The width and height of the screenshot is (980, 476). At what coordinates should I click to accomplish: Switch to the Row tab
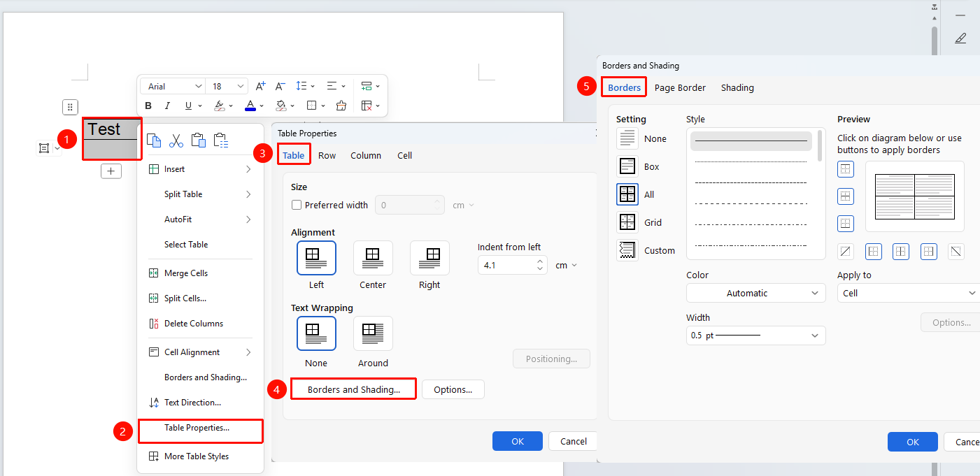point(327,155)
